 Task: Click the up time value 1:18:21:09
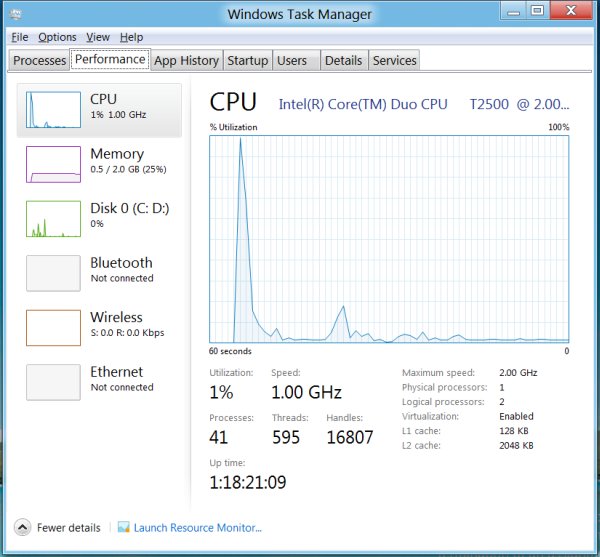[248, 482]
